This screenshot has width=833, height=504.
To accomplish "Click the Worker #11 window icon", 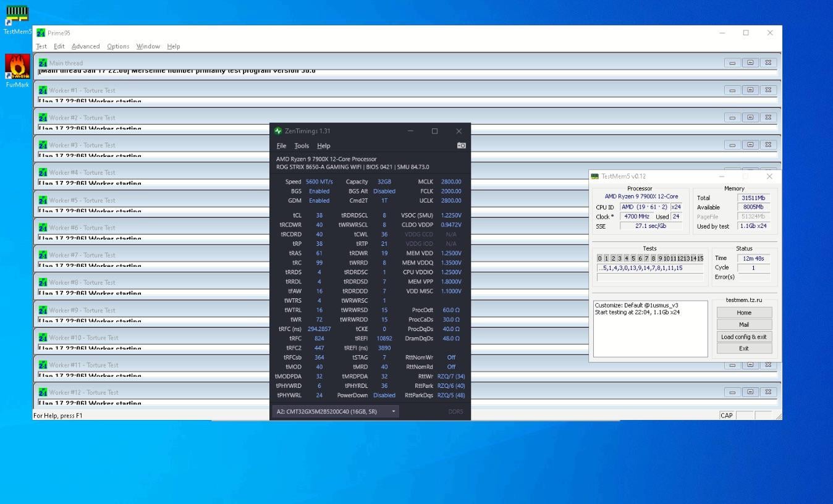I will coord(43,365).
